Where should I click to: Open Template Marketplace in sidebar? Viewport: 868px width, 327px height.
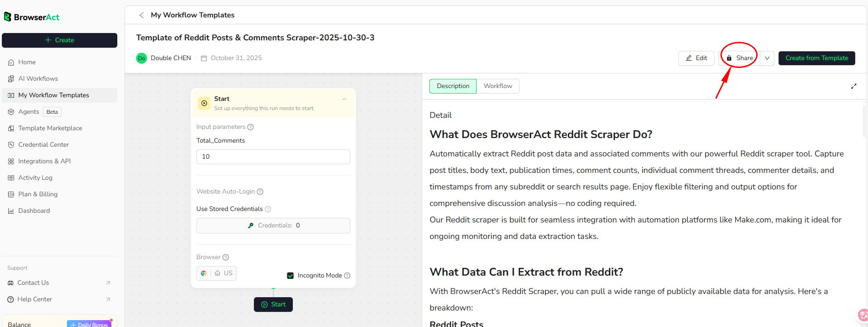coord(50,128)
